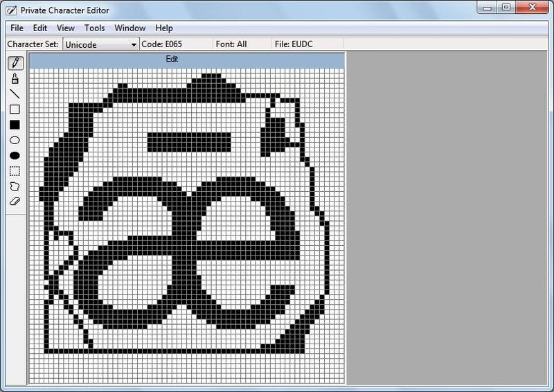The image size is (554, 392).
Task: Open the Window menu
Action: click(130, 28)
